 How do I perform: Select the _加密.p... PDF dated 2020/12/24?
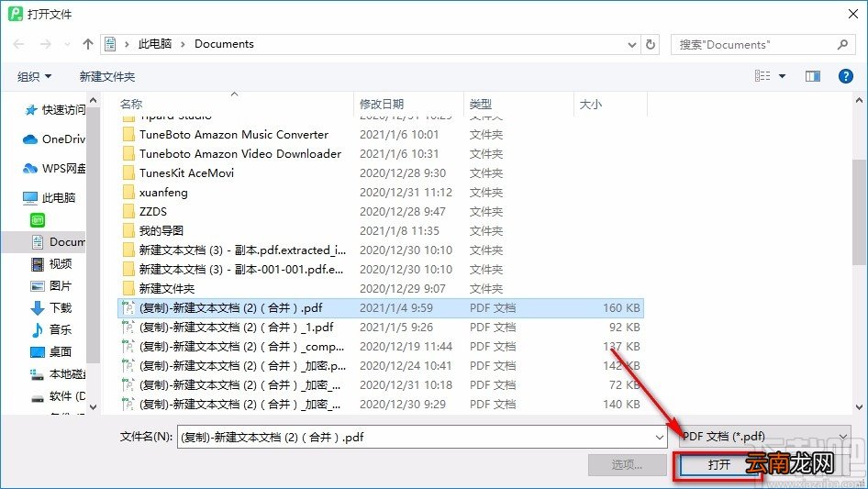[x=381, y=365]
